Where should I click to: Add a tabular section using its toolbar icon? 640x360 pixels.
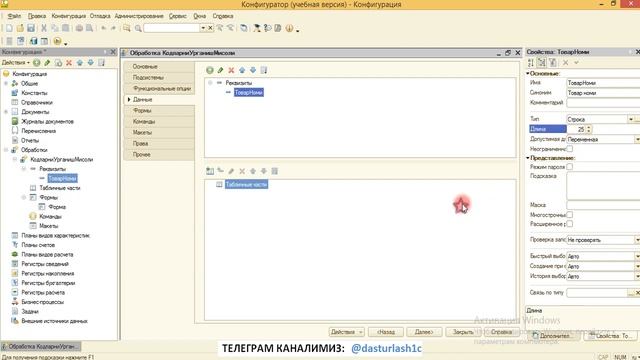click(210, 171)
